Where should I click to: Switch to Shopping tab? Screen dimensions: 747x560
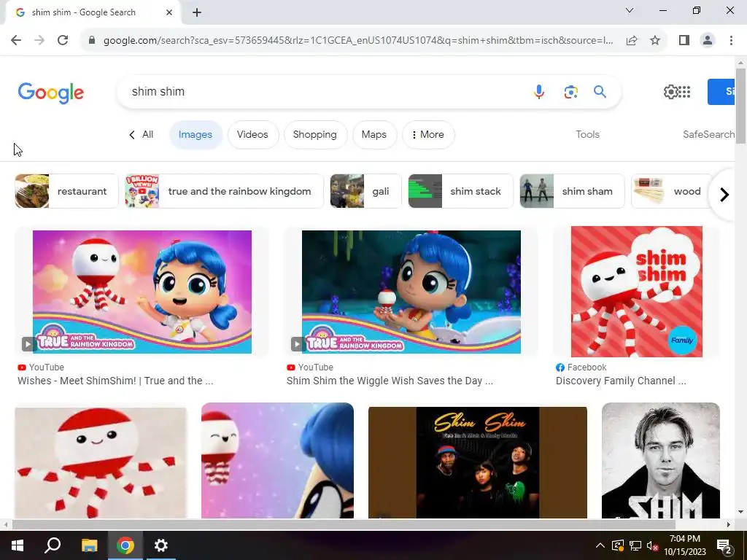pos(315,135)
